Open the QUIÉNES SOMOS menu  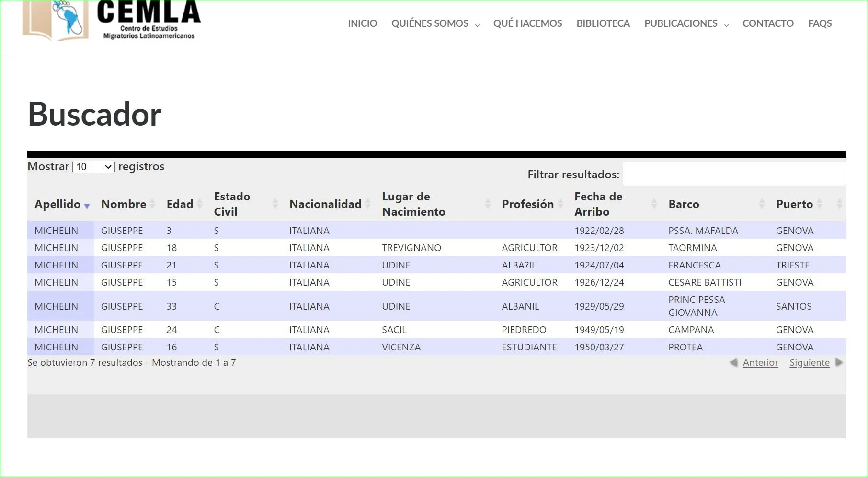pos(430,23)
